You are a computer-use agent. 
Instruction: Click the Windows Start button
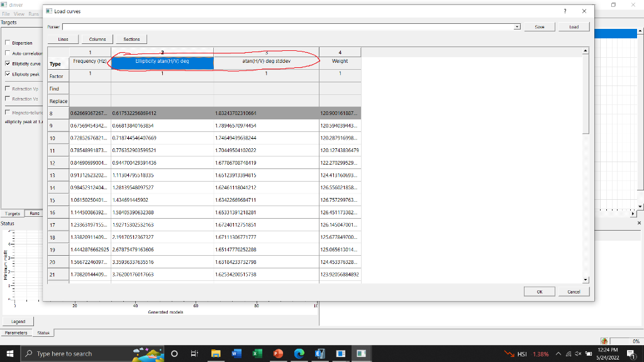[x=10, y=353]
